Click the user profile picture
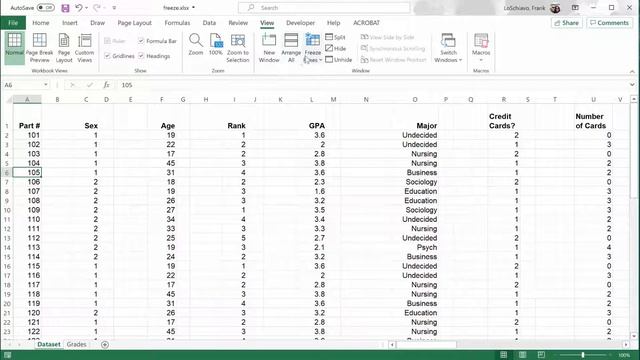Screen dimensions: 640x360 point(555,8)
